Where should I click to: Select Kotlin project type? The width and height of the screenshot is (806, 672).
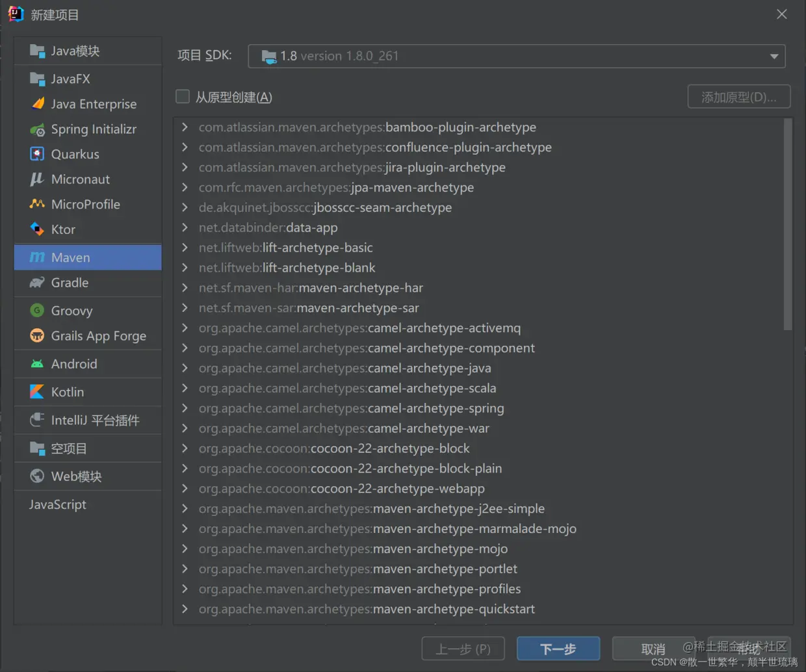[x=88, y=392]
